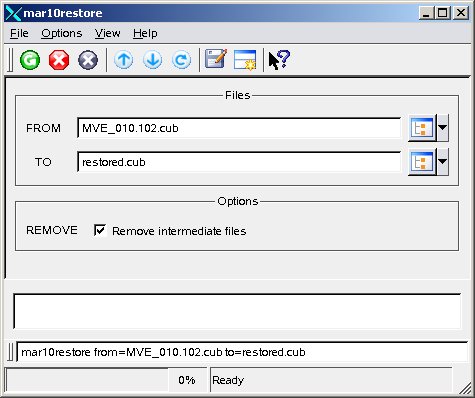
Task: Uncheck Remove intermediate files checkbox
Action: tap(100, 230)
